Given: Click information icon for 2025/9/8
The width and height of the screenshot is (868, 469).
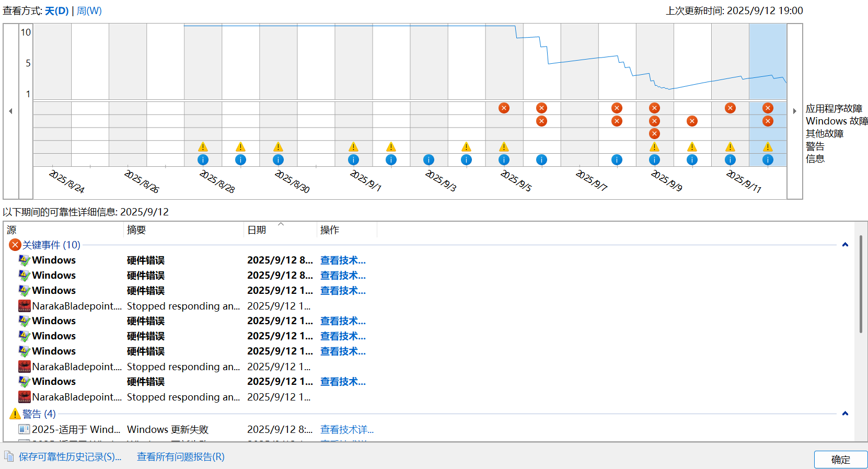Looking at the screenshot, I should (617, 160).
